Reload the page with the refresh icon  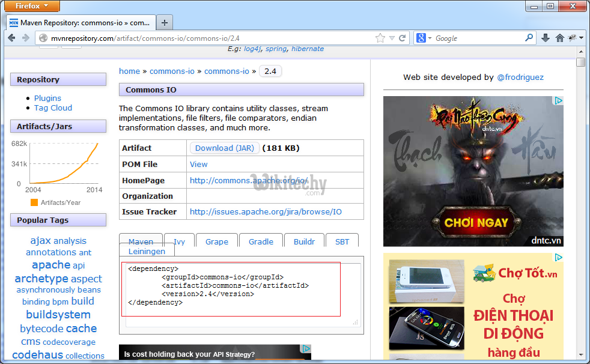tap(403, 38)
